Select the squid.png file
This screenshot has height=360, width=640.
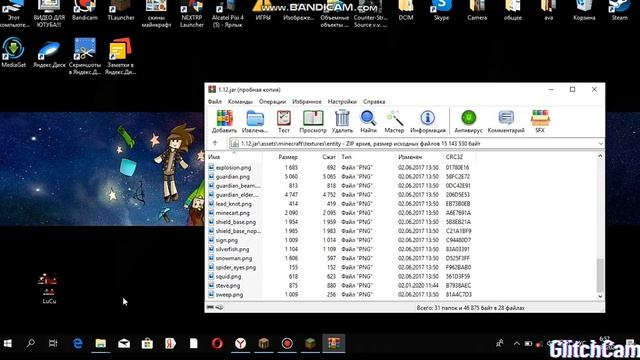tap(224, 276)
